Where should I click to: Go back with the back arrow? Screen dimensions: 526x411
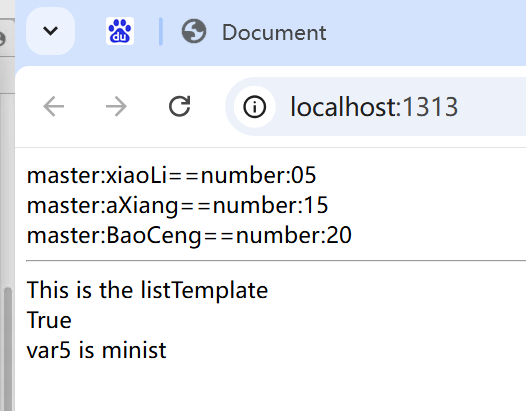(54, 106)
